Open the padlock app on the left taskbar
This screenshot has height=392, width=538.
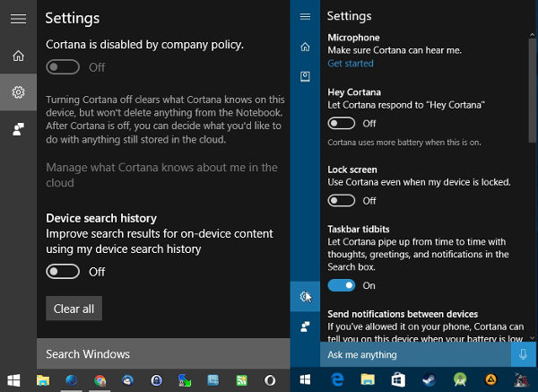click(156, 380)
